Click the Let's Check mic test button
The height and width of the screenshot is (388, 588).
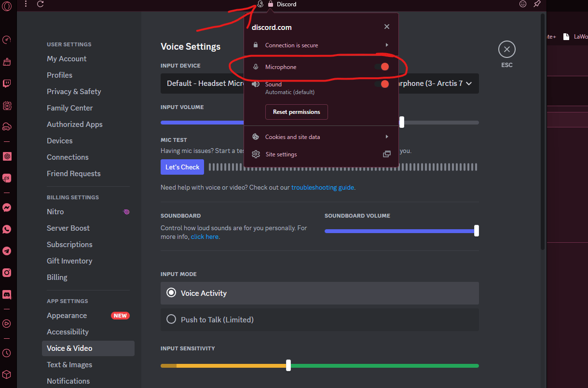[x=182, y=166]
